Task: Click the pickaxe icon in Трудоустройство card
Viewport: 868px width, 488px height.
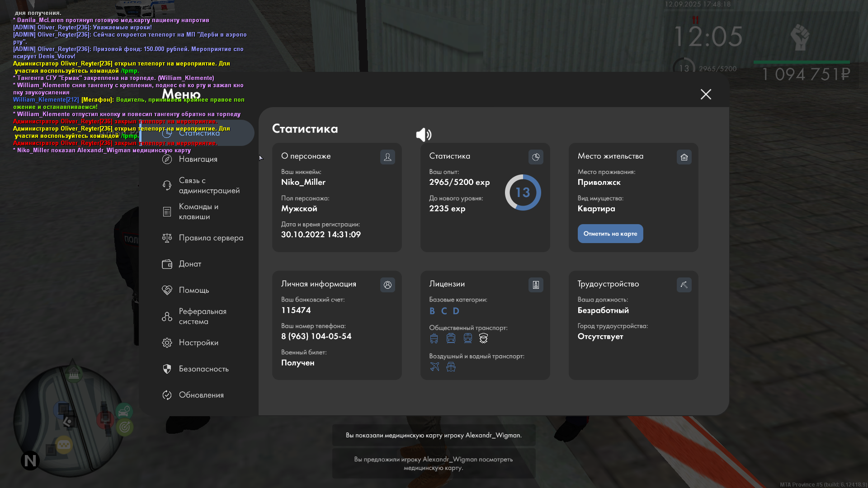Action: (x=684, y=285)
